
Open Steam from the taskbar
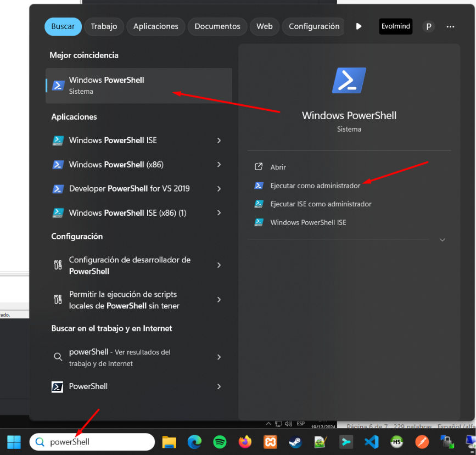(295, 442)
